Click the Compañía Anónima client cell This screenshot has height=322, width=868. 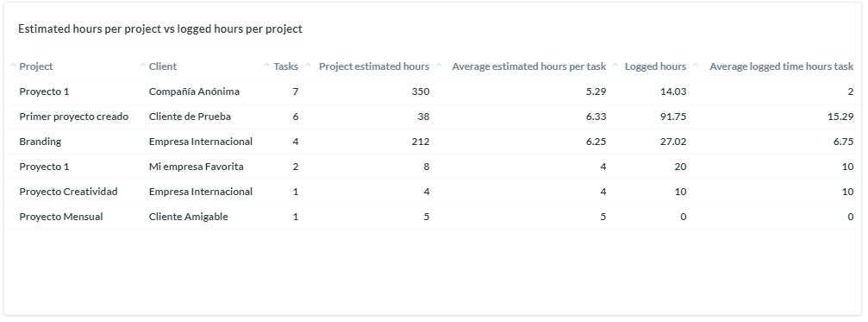point(194,92)
